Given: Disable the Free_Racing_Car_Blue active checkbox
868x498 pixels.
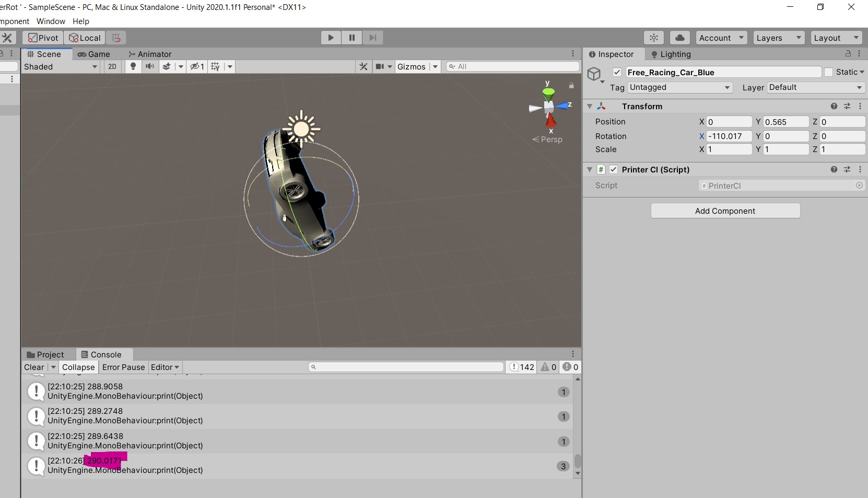Looking at the screenshot, I should tap(617, 72).
